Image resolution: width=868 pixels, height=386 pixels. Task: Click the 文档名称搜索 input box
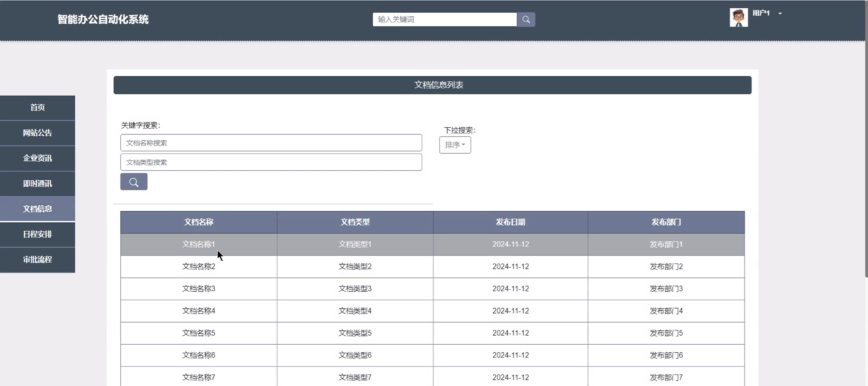[271, 143]
